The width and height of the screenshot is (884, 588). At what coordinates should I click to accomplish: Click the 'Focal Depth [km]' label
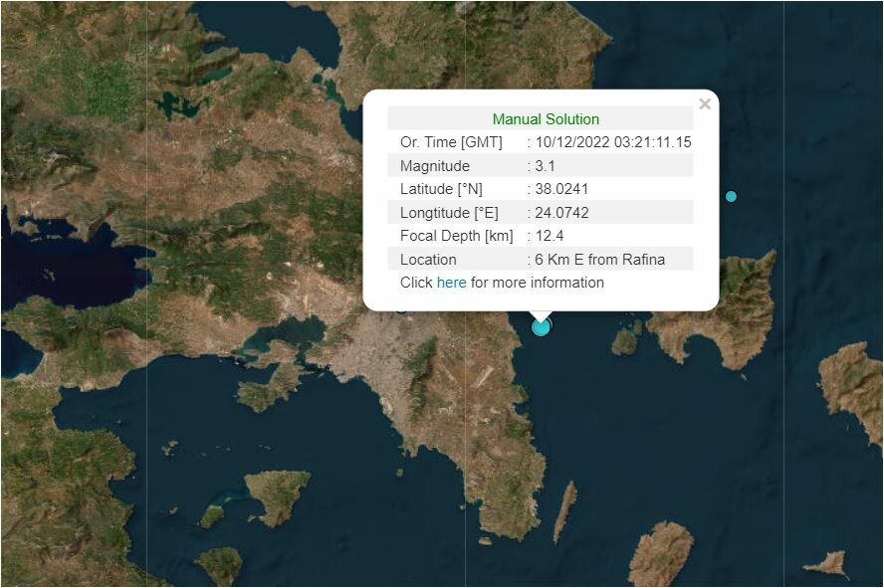(457, 236)
